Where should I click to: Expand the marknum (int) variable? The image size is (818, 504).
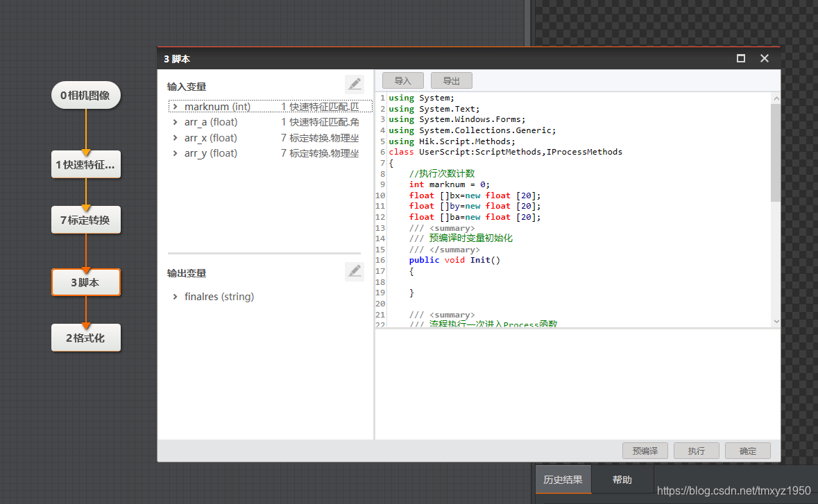pos(176,107)
